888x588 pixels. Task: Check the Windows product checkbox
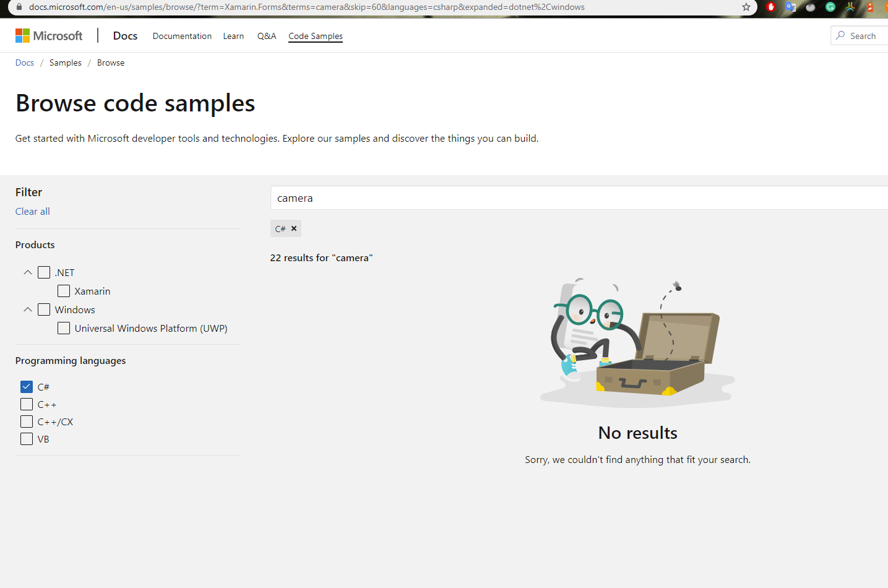44,309
